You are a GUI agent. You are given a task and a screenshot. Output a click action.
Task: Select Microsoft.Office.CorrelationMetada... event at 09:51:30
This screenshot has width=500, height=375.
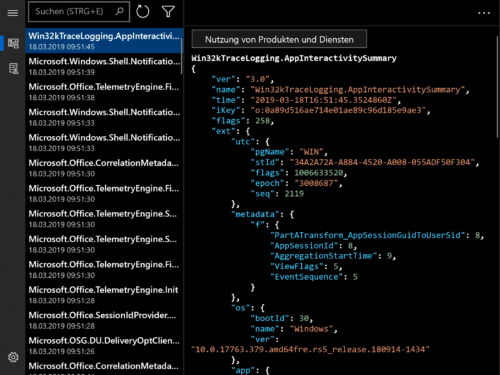(x=104, y=168)
